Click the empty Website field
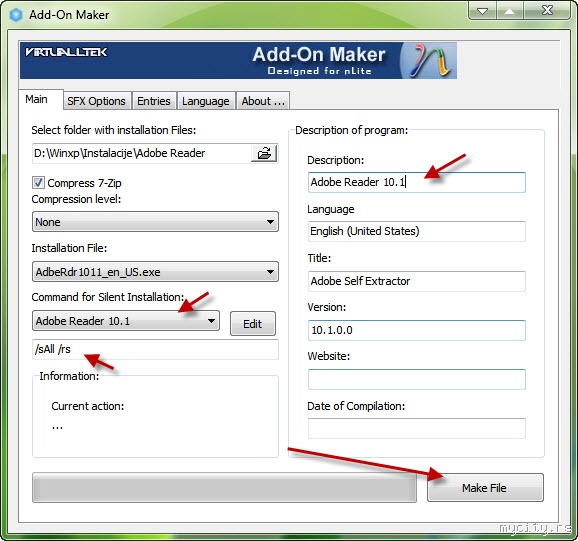Screen dimensions: 578x541 click(x=417, y=379)
